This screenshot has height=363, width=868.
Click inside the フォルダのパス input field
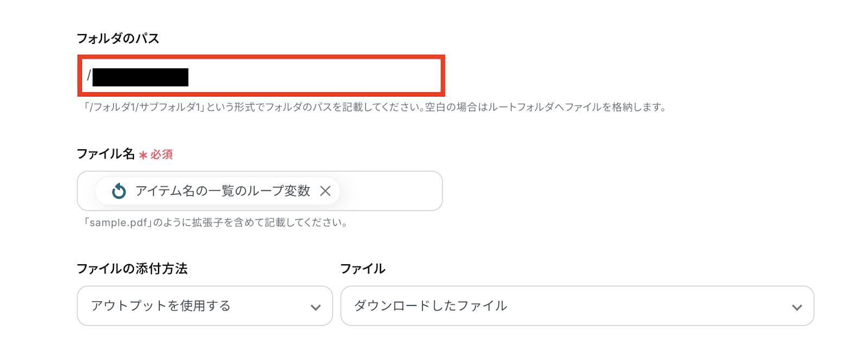click(315, 77)
